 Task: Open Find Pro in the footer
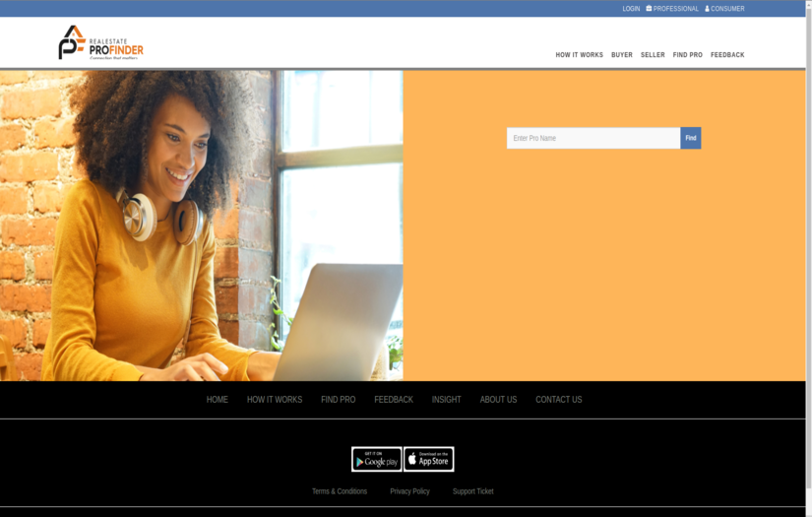click(x=339, y=400)
